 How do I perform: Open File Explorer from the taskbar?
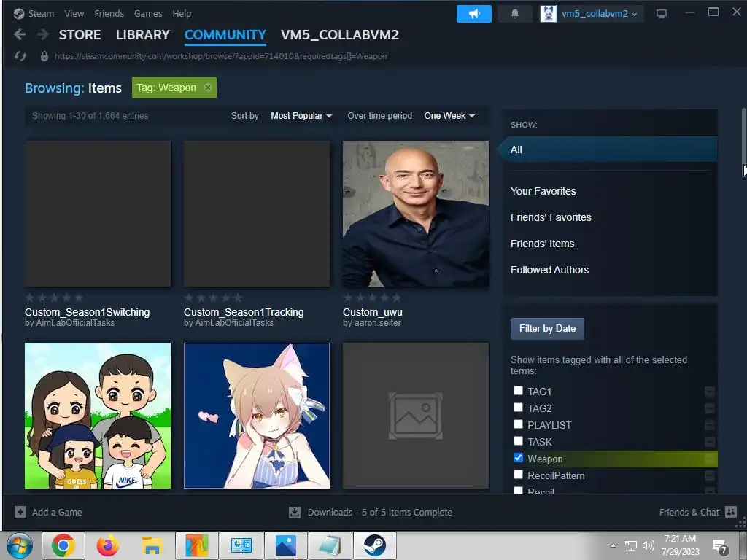[x=152, y=545]
